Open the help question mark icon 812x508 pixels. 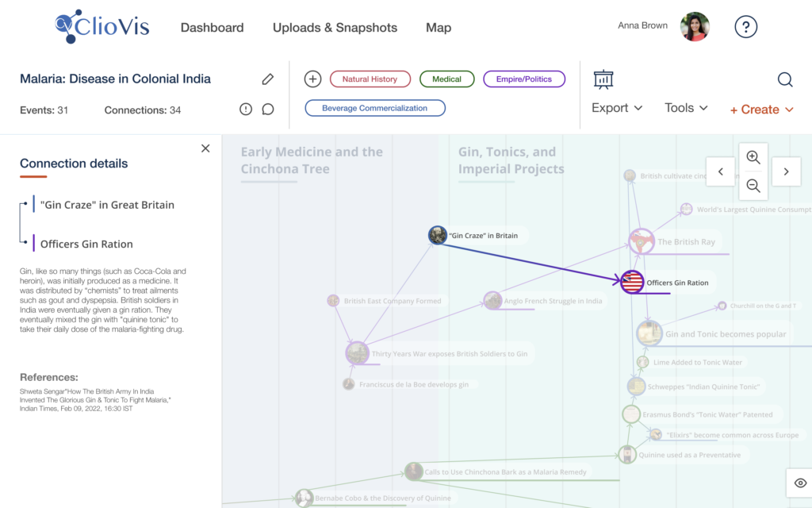tap(745, 27)
